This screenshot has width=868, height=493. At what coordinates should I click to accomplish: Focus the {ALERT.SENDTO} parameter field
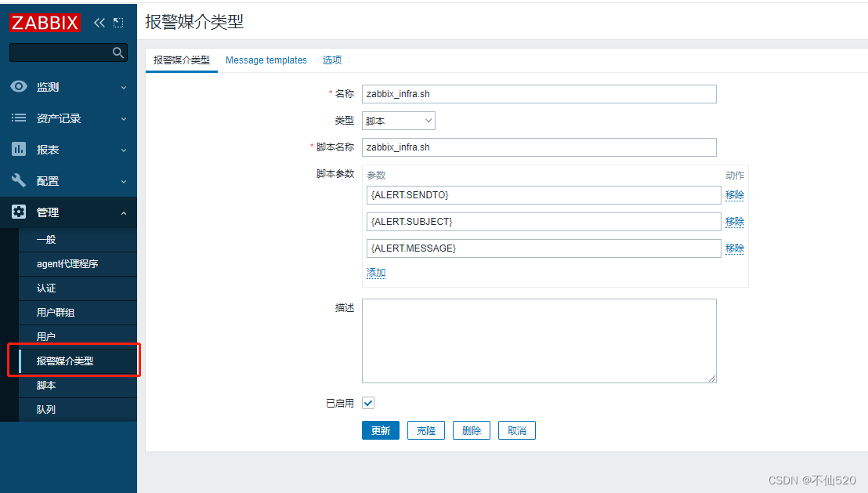pos(544,195)
